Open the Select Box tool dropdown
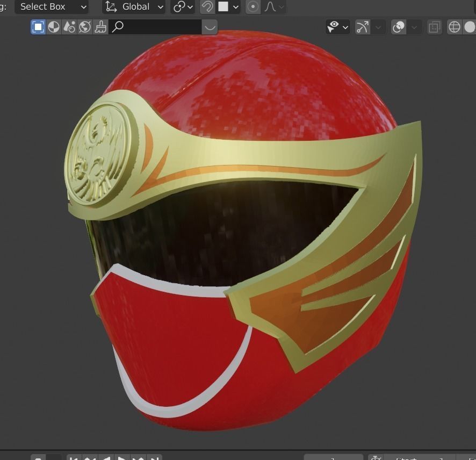476x460 pixels. pyautogui.click(x=52, y=6)
